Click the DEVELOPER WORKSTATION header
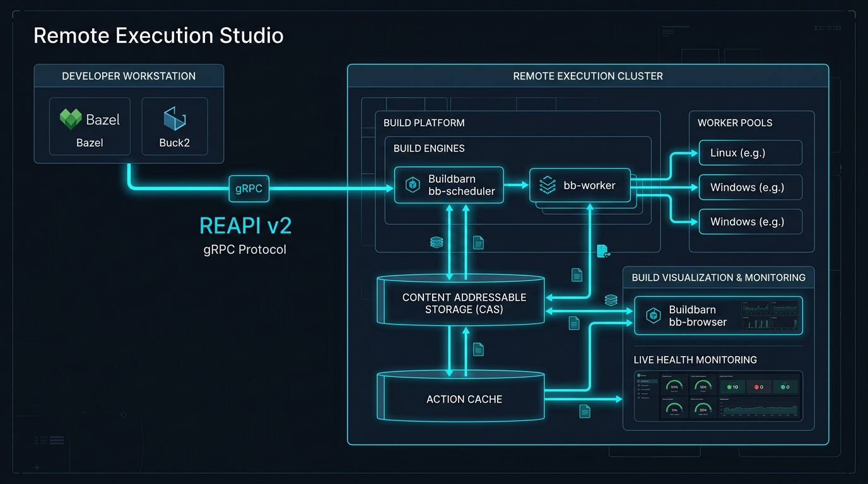 [129, 76]
